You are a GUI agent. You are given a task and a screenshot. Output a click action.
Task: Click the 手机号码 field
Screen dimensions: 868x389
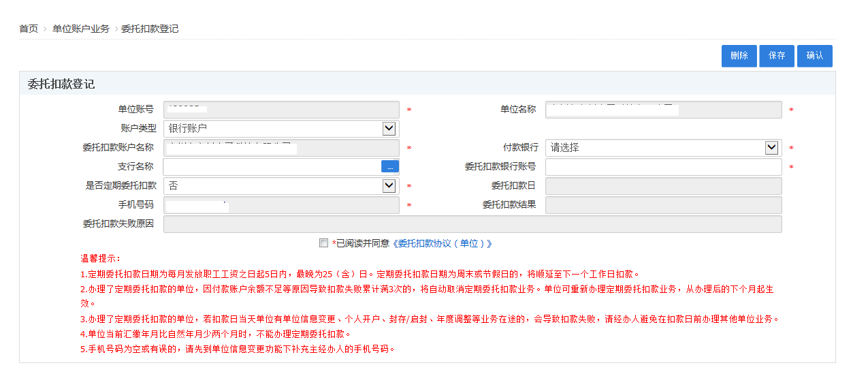[281, 204]
